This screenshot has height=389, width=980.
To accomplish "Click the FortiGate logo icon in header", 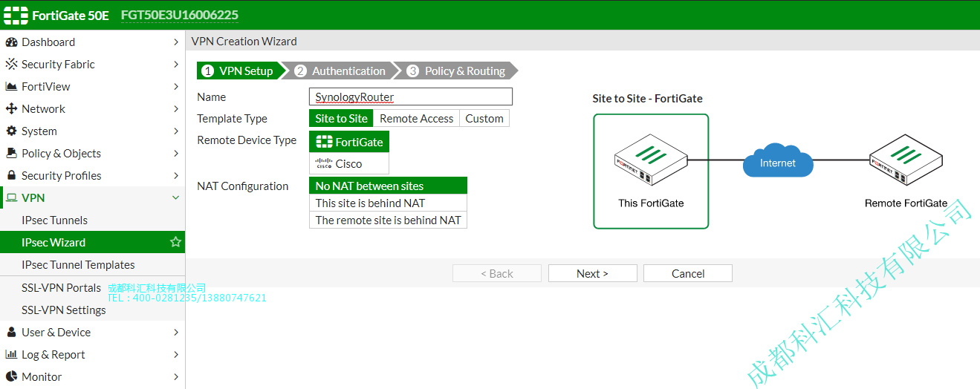I will pos(17,15).
